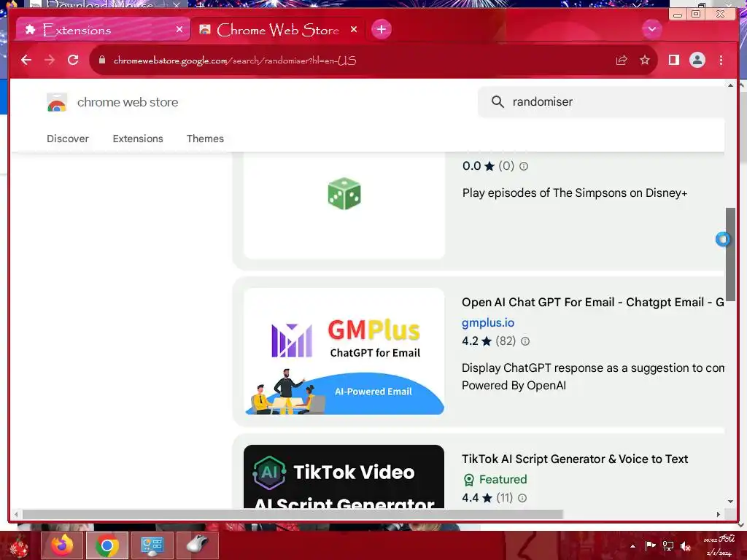Click the Simpsons on Disney+ description
The image size is (747, 560).
575,192
